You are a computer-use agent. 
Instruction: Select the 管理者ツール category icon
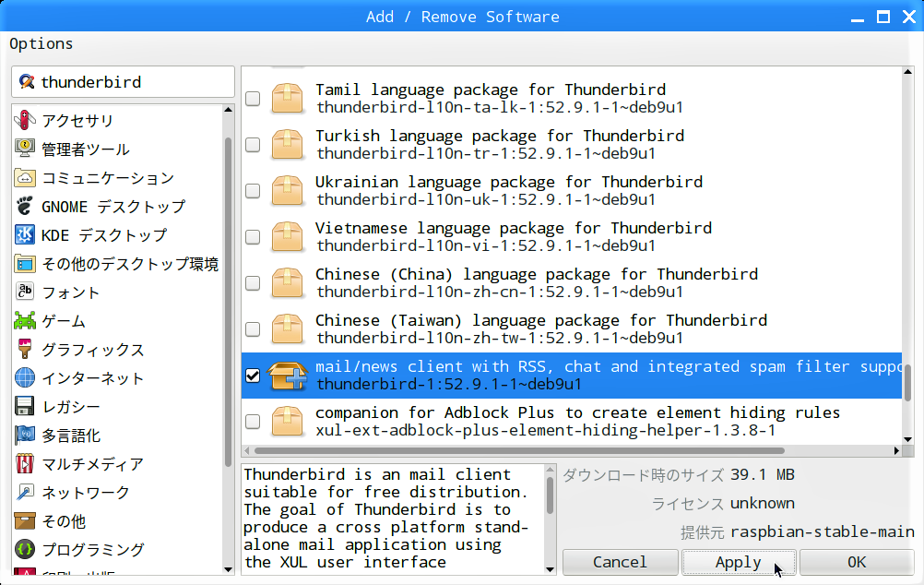tap(25, 149)
